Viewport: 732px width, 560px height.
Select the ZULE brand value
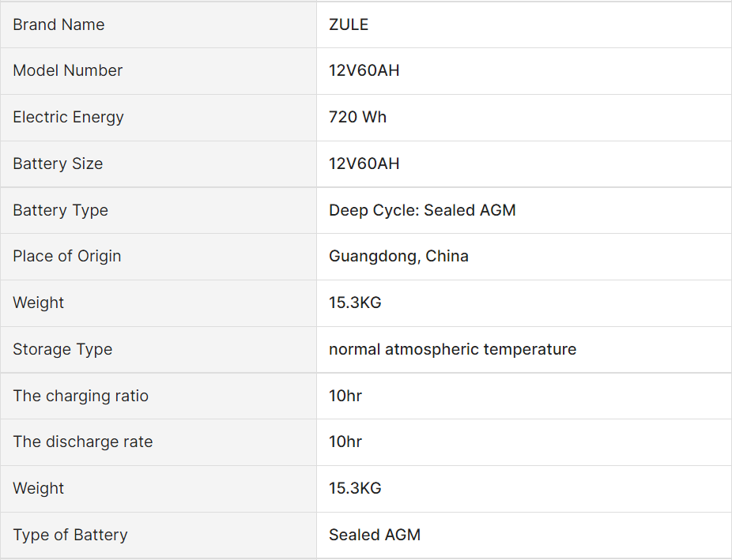coord(349,24)
